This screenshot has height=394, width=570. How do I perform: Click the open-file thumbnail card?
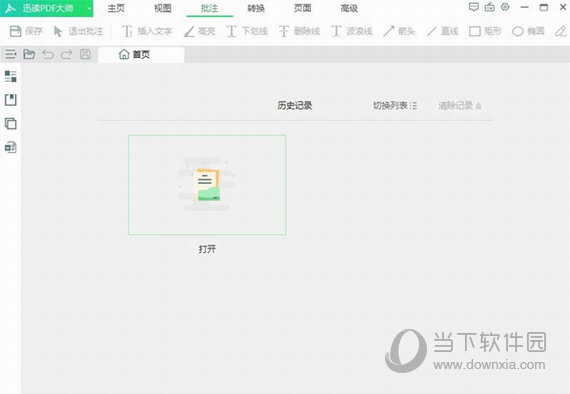click(207, 185)
